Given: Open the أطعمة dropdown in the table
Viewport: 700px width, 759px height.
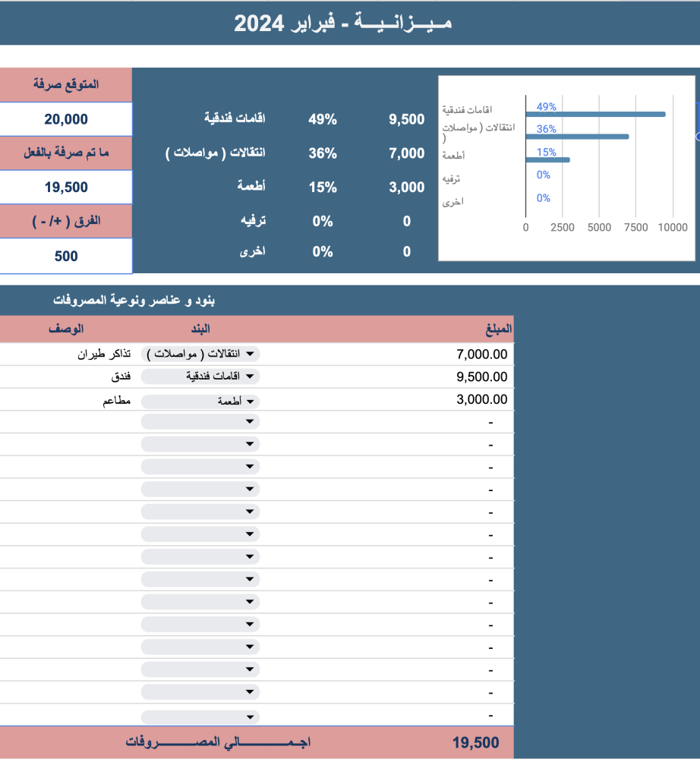Looking at the screenshot, I should 200,401.
